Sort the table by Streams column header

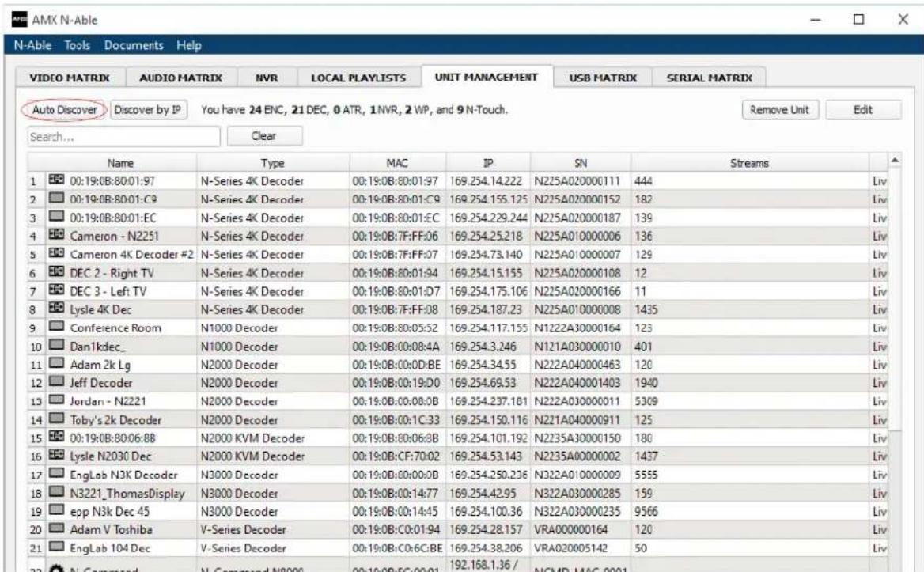point(750,163)
